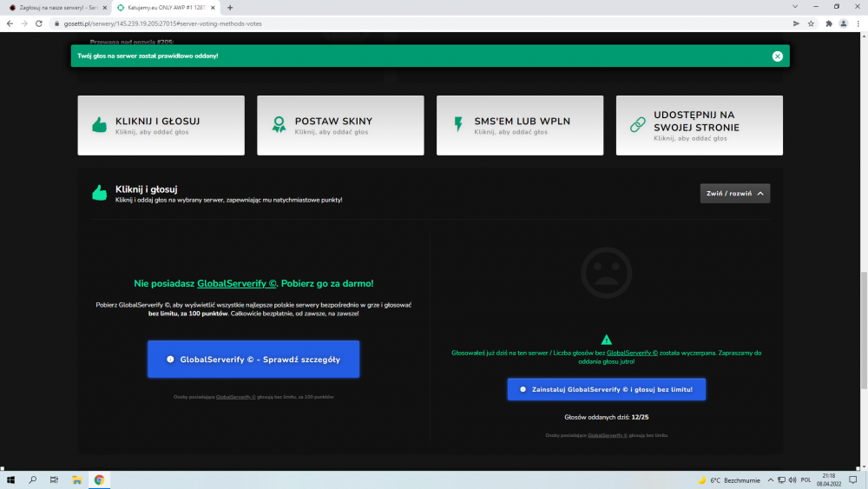Go forward in browser history
The image size is (868, 489).
24,23
